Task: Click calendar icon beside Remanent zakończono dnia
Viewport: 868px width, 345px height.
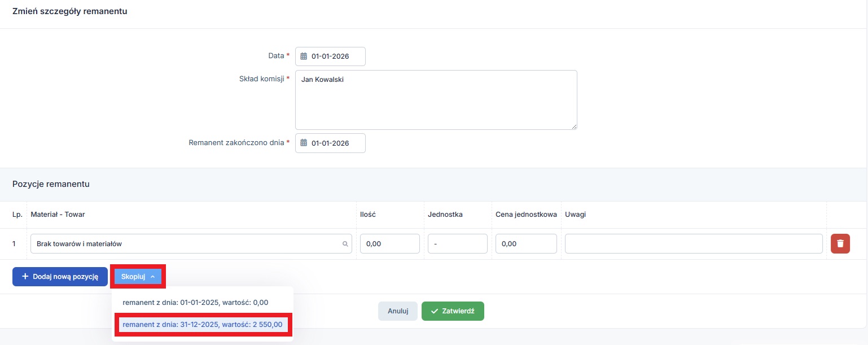Action: point(304,143)
